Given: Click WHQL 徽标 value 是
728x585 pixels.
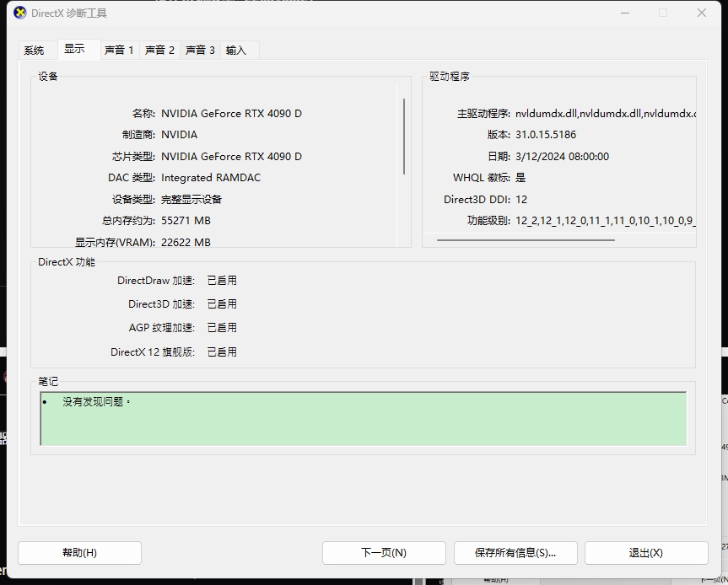Looking at the screenshot, I should click(520, 178).
